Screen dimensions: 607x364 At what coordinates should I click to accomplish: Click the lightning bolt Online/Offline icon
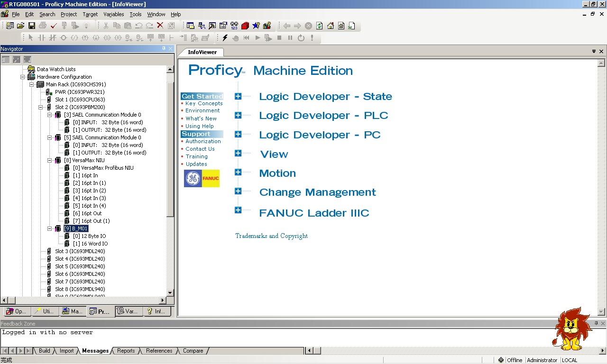click(x=225, y=37)
